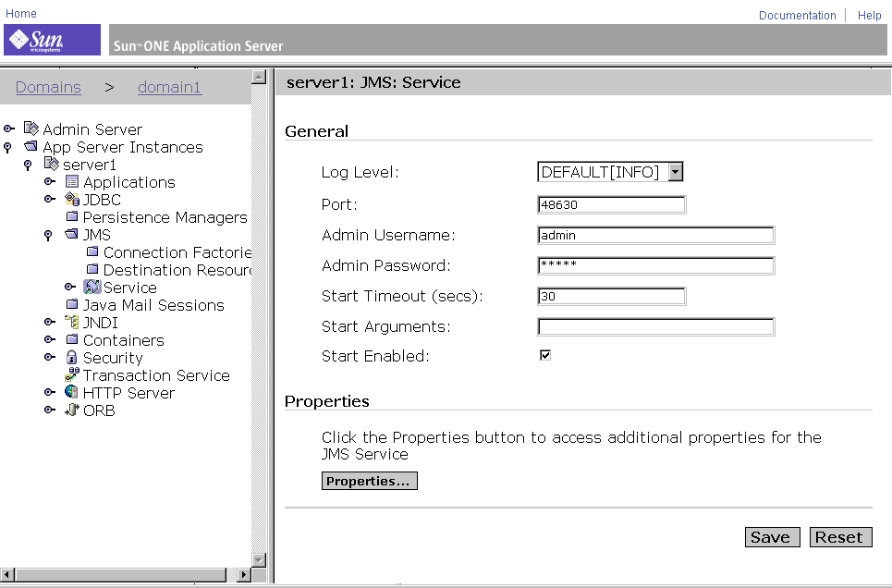Click the Reset button
Viewport: 892px width, 588px height.
coord(840,537)
